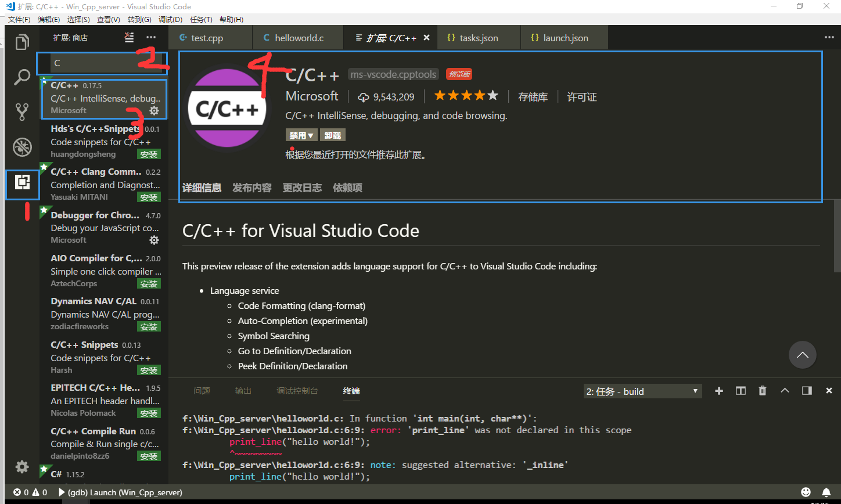
Task: Click the C/C++ extension logo
Action: pos(227,109)
